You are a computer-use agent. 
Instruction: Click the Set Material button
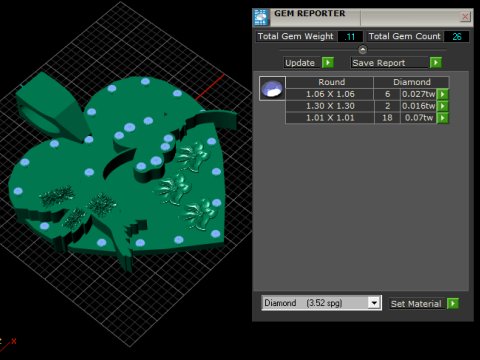[x=417, y=304]
